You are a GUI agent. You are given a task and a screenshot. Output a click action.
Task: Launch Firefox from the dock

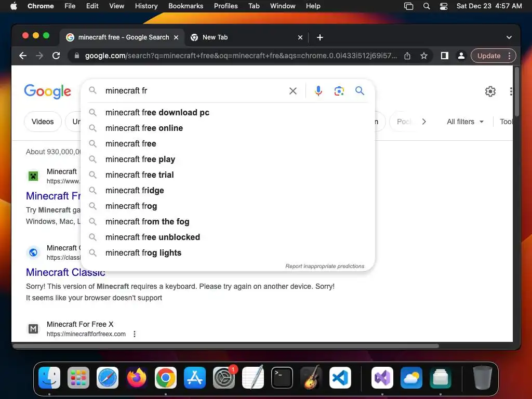(137, 378)
